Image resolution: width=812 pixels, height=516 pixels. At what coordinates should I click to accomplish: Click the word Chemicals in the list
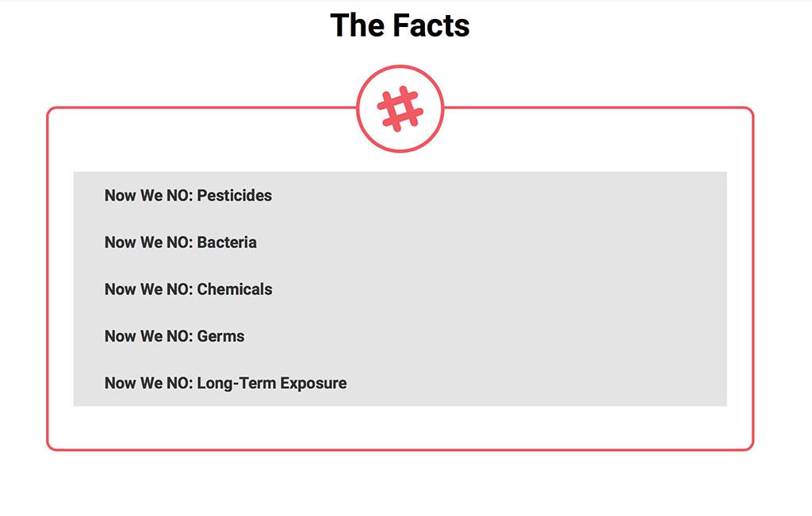[x=235, y=289]
